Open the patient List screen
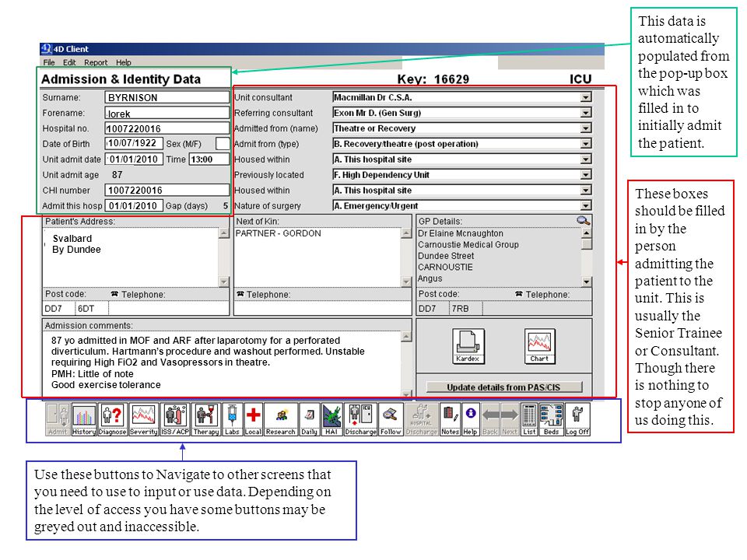Viewport: 747px width, 560px height. click(x=529, y=419)
